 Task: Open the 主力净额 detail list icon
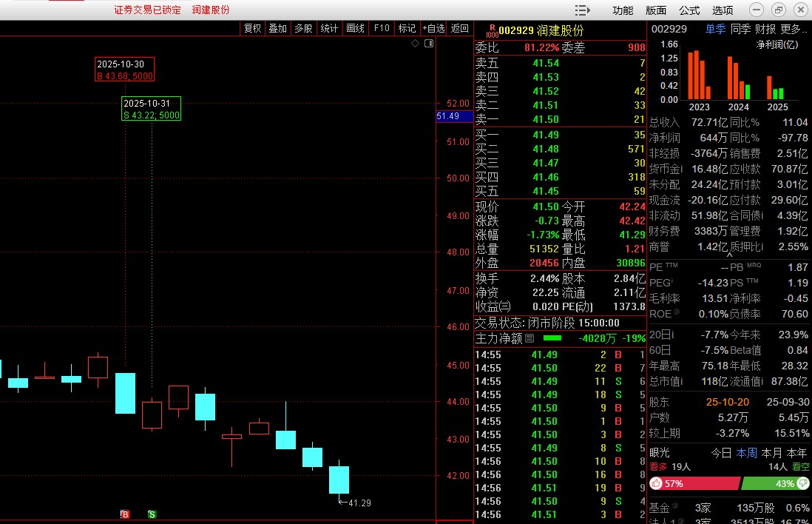pos(530,338)
